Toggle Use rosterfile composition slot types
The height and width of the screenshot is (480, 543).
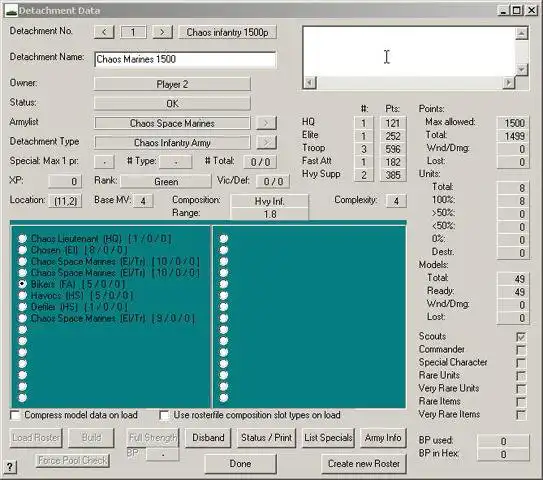(164, 415)
